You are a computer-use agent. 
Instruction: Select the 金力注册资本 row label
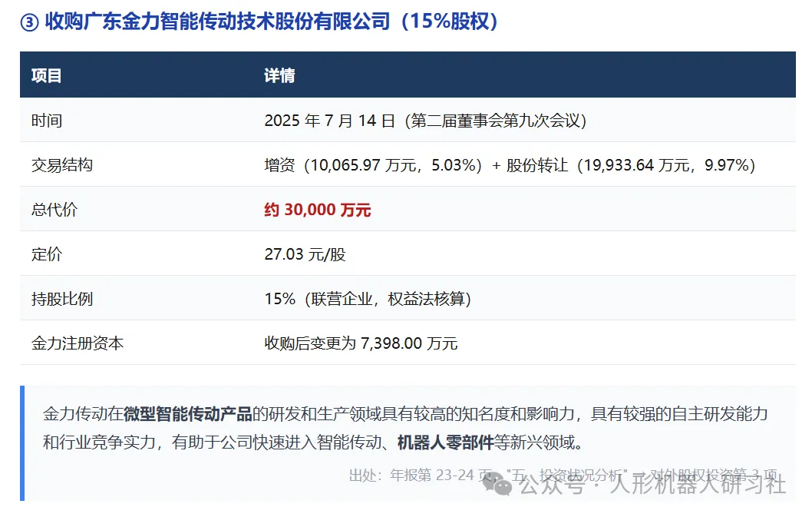[78, 343]
